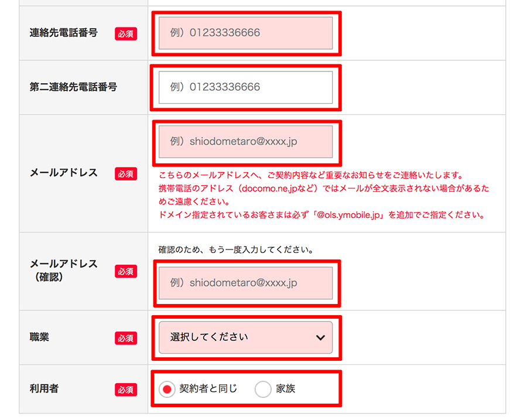This screenshot has width=527, height=420.
Task: Select the 契約者と同じ radio button
Action: pos(167,389)
